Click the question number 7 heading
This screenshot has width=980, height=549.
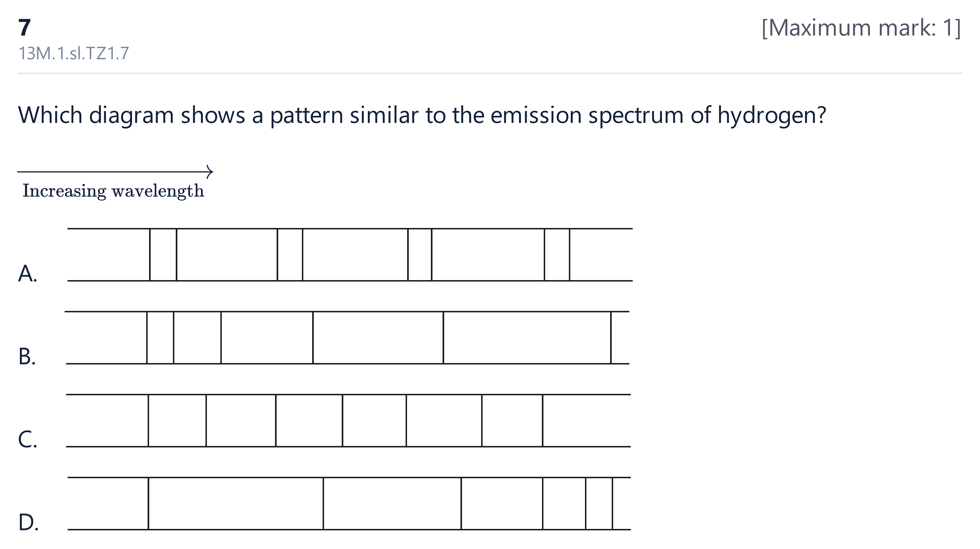(x=24, y=28)
